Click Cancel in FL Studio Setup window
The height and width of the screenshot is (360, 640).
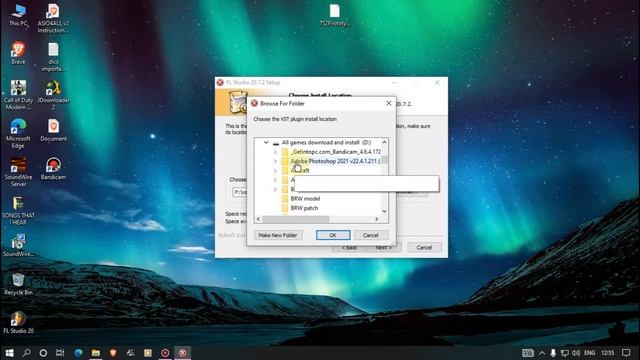424,247
